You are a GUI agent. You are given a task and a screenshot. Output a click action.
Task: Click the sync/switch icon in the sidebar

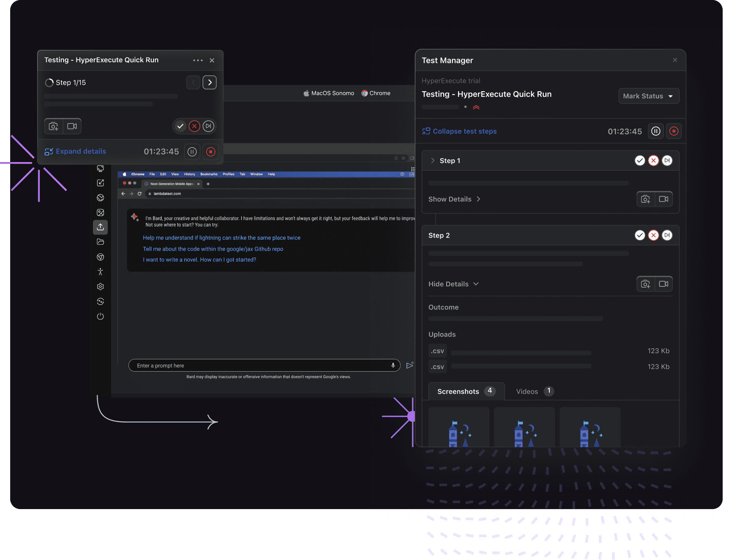tap(101, 301)
